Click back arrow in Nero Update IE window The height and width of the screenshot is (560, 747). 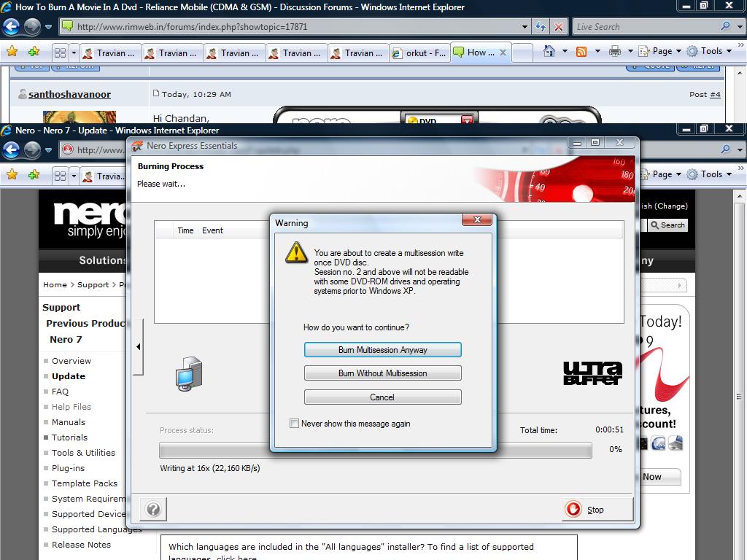pyautogui.click(x=12, y=150)
